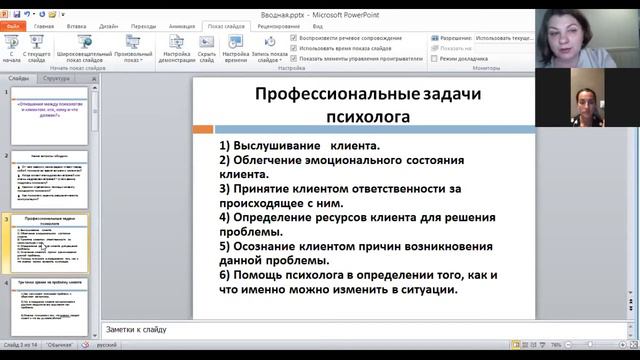The width and height of the screenshot is (640, 360).
Task: Toggle 'Использовать время показа слайдов' checkbox
Action: click(293, 48)
